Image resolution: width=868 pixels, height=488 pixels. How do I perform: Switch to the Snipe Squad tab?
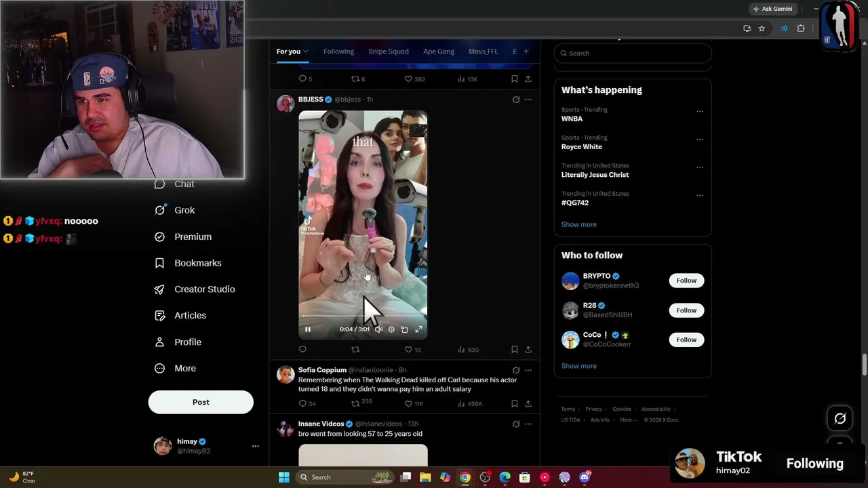coord(389,52)
